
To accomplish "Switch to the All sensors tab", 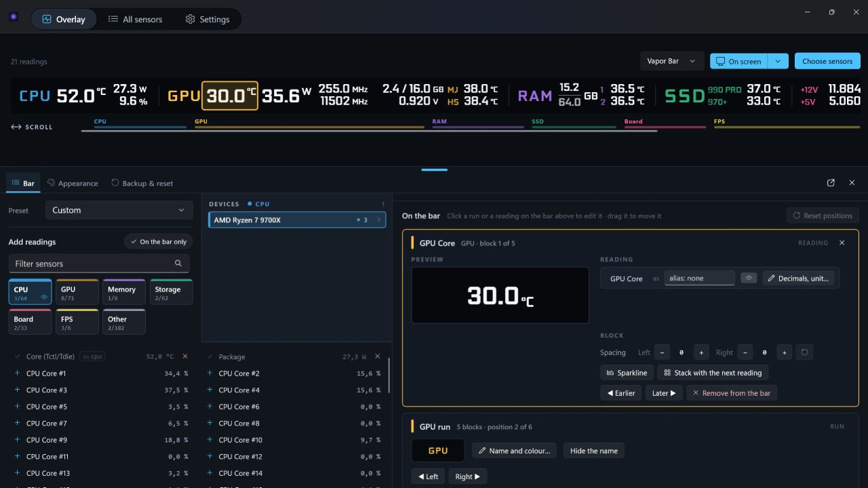I will (x=135, y=20).
